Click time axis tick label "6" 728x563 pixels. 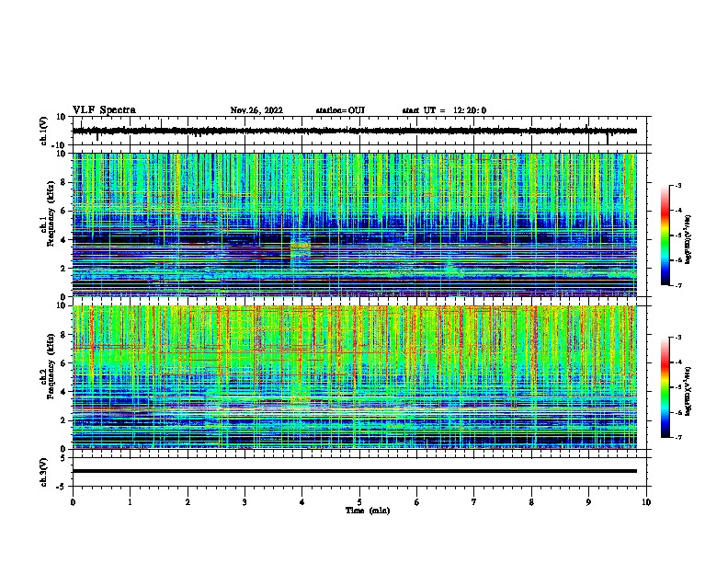pyautogui.click(x=417, y=502)
